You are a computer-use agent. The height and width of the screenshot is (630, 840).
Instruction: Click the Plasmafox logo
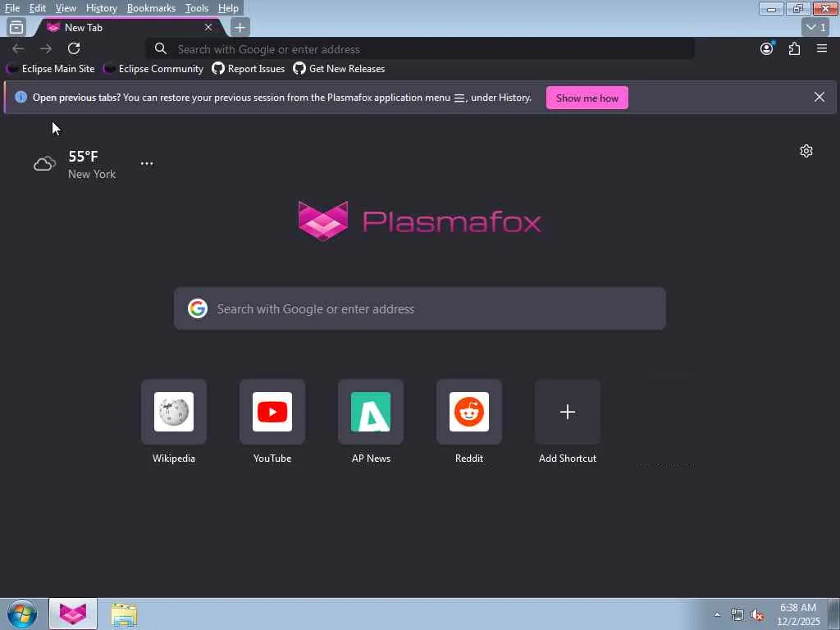tap(419, 221)
